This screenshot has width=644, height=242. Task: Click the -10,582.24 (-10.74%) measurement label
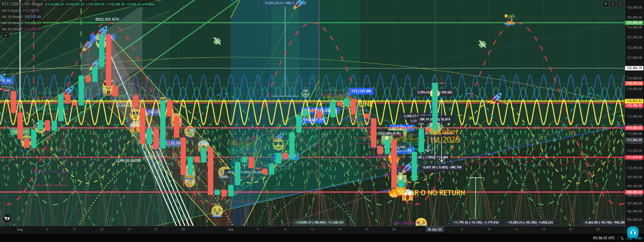click(530, 222)
